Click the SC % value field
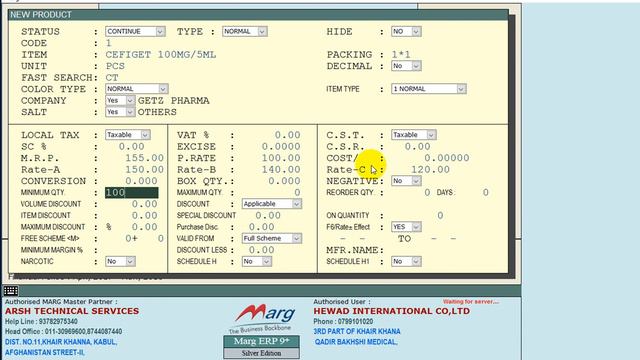The image size is (640, 360). click(x=131, y=147)
